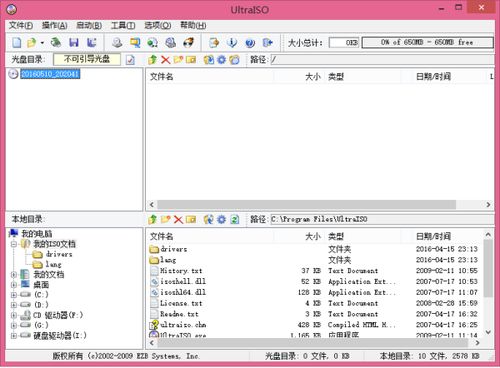This screenshot has width=500, height=368.
Task: Click the Open CD/DVD green disc icon
Action: coord(56,42)
